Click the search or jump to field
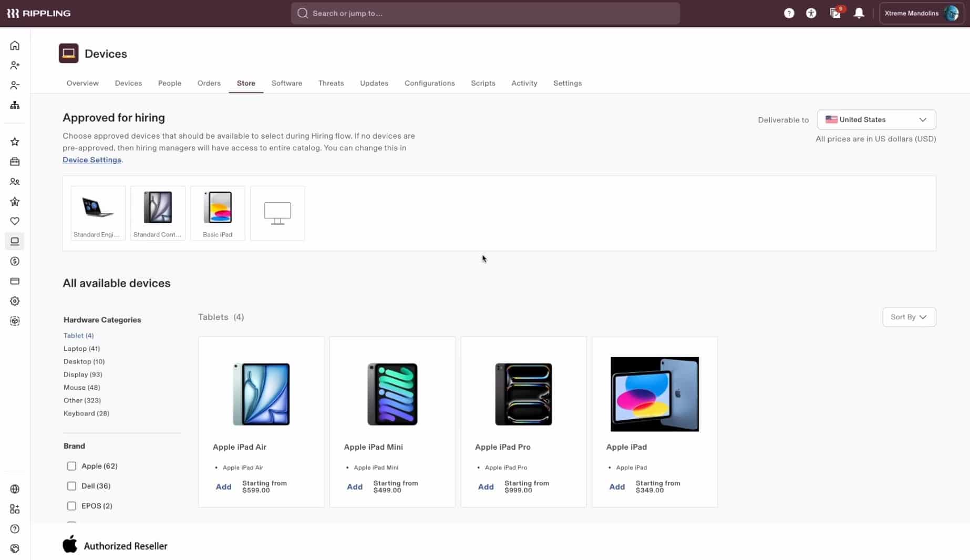Screen dimensions: 970x560 (485, 13)
